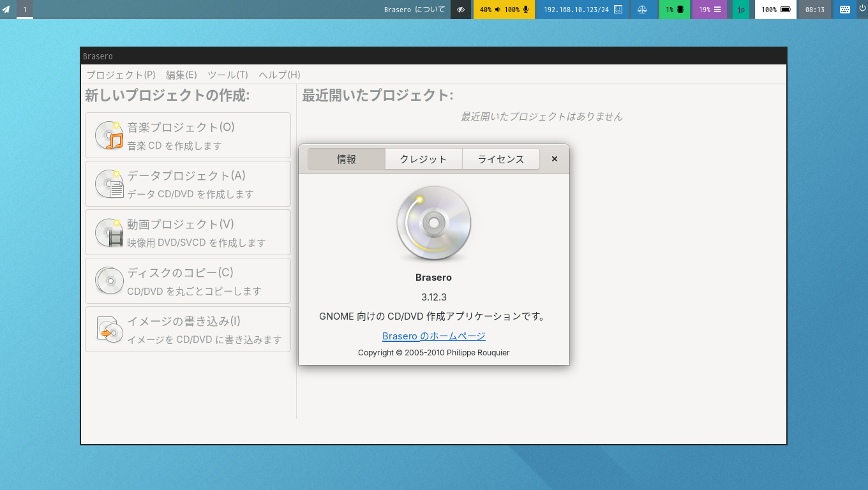Click the on-screen keyboard icon in top bar
The image size is (868, 490).
pyautogui.click(x=845, y=10)
